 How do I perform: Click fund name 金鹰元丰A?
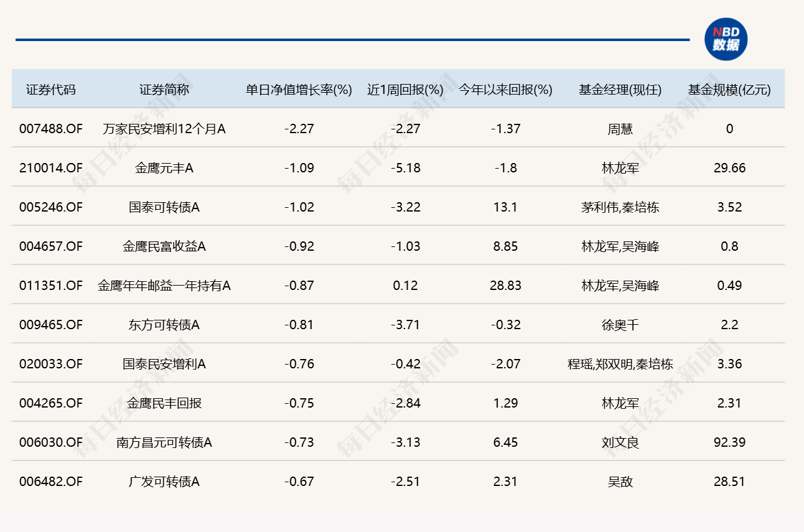[x=164, y=168]
